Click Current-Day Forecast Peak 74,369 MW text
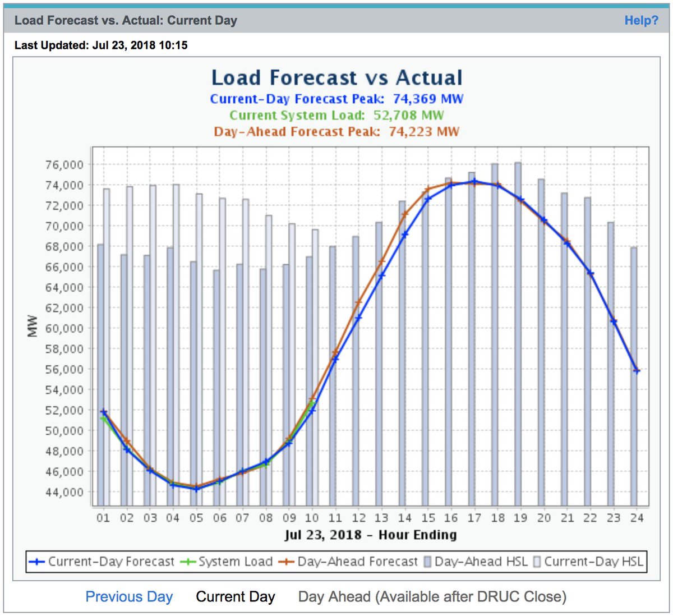The width and height of the screenshot is (673, 616). (x=336, y=99)
